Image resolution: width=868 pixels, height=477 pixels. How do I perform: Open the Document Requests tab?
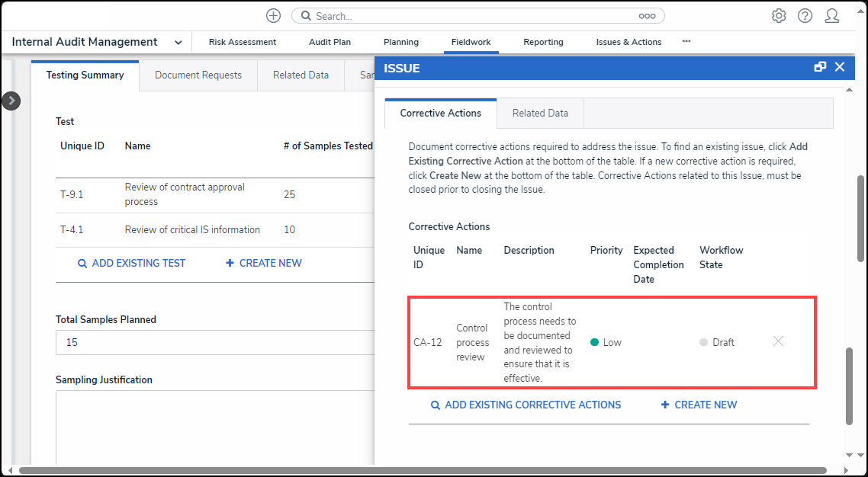(198, 75)
